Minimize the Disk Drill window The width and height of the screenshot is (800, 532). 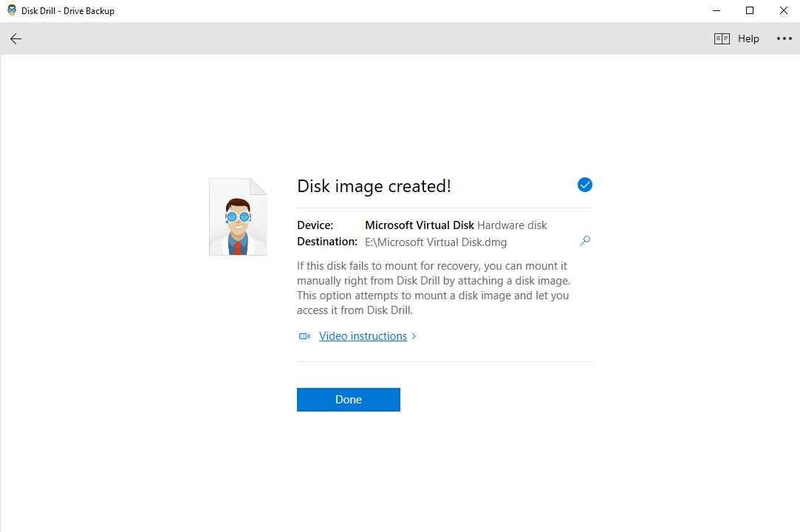pyautogui.click(x=717, y=11)
